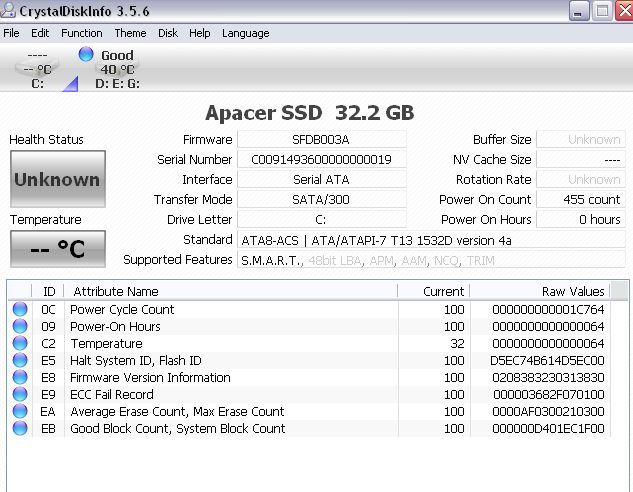The width and height of the screenshot is (633, 492).
Task: Click the Raw Values column header
Action: pos(540,291)
